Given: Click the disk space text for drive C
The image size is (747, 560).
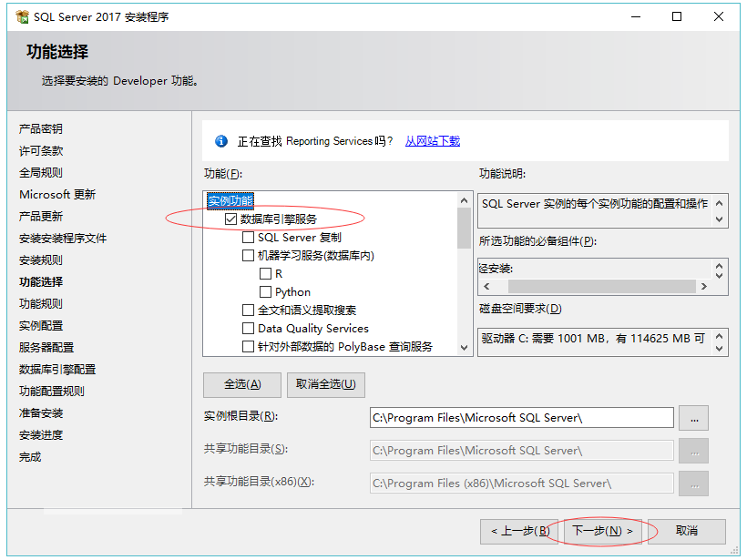Looking at the screenshot, I should pyautogui.click(x=593, y=339).
